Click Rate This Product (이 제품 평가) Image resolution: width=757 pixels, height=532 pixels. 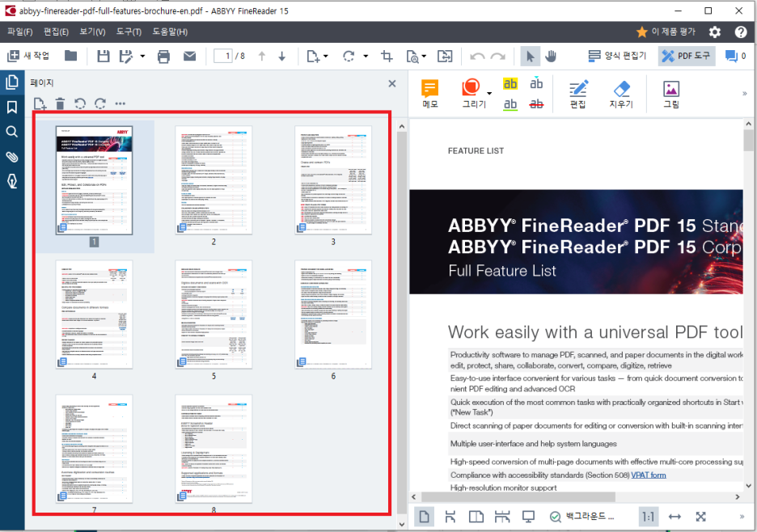[x=666, y=32]
